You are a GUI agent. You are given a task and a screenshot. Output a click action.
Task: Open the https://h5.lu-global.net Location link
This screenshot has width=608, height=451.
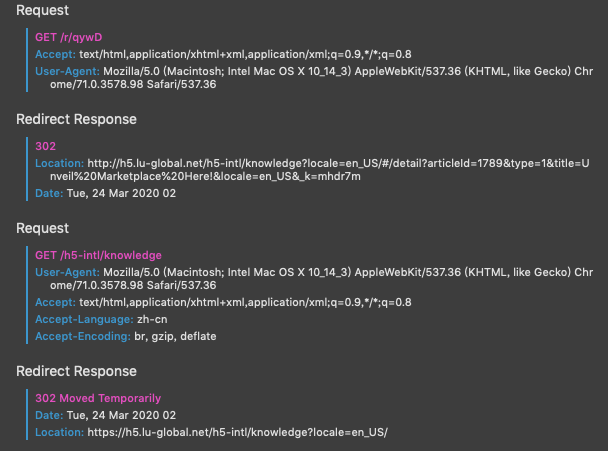click(236, 431)
